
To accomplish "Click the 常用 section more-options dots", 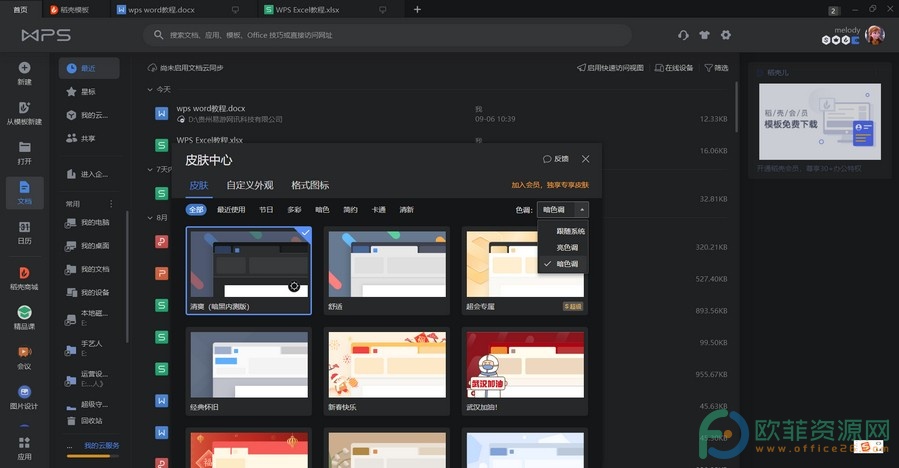I will pos(111,204).
